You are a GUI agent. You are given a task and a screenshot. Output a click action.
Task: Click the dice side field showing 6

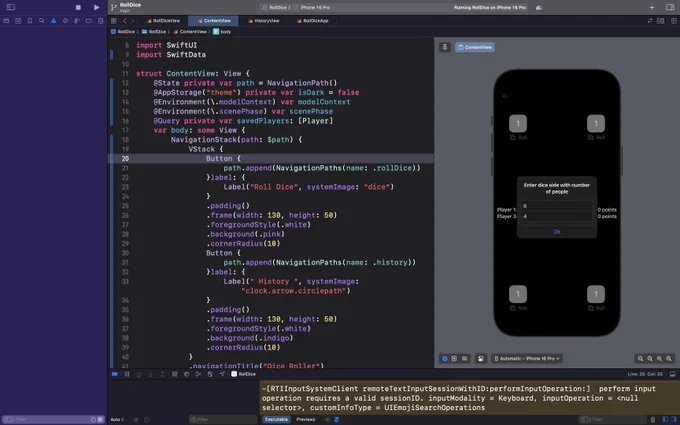pyautogui.click(x=557, y=206)
